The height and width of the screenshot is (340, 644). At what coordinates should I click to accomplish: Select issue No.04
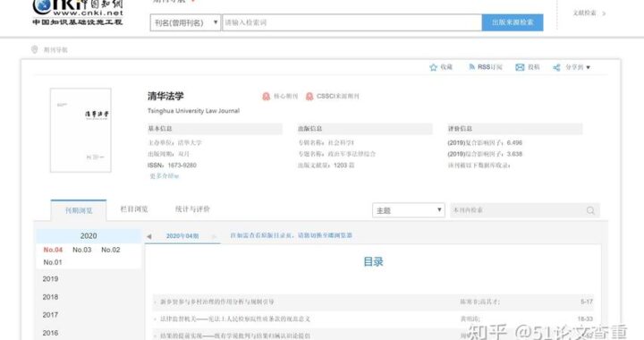click(x=53, y=250)
